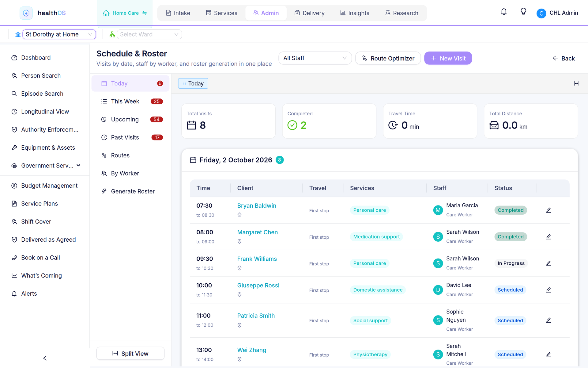Screen dimensions: 588x368
Task: Click the lightbulb tips icon
Action: click(523, 12)
